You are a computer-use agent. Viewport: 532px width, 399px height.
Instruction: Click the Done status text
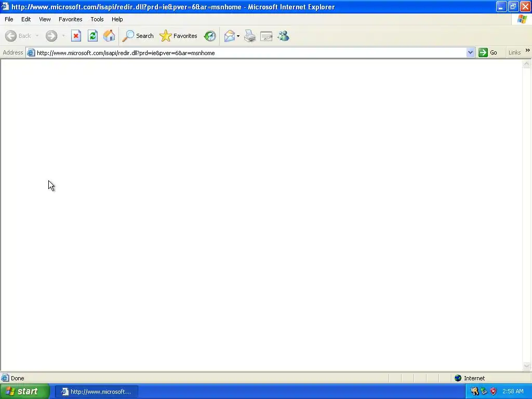pos(17,378)
